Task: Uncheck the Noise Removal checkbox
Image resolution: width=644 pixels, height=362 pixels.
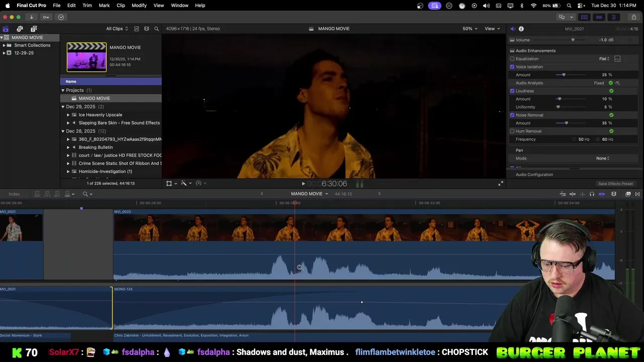Action: 512,115
